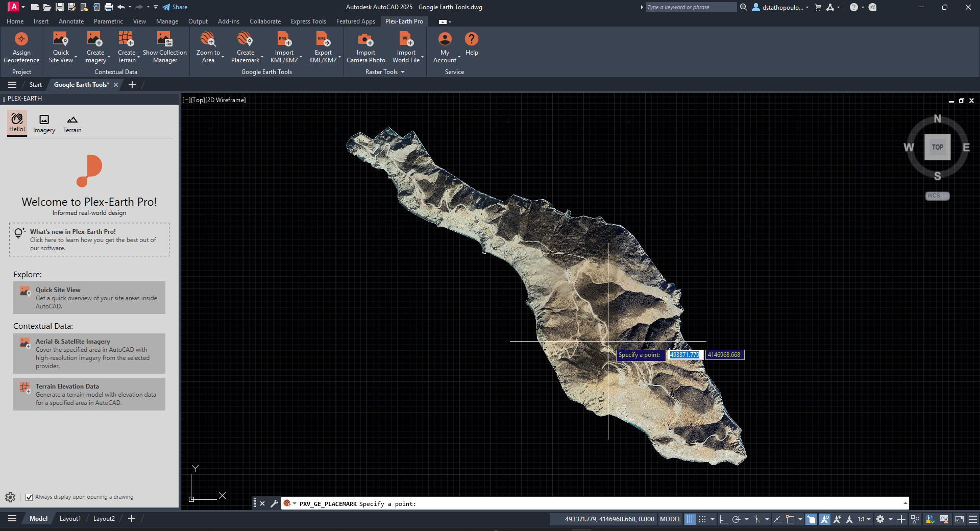Click the Clean Screen icon in status bar

[x=960, y=519]
